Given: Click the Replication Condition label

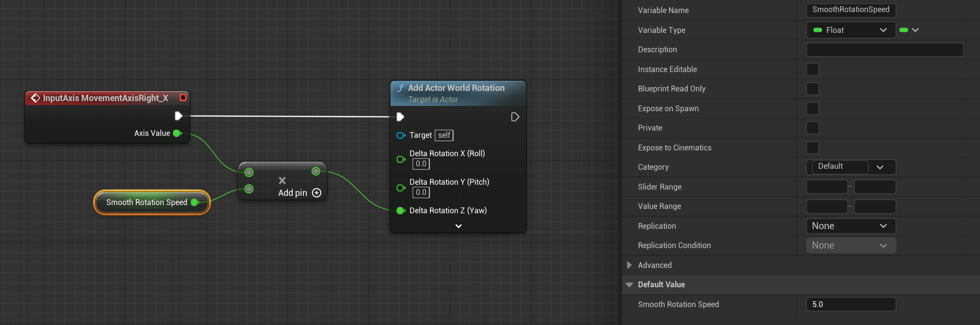Looking at the screenshot, I should [x=674, y=245].
